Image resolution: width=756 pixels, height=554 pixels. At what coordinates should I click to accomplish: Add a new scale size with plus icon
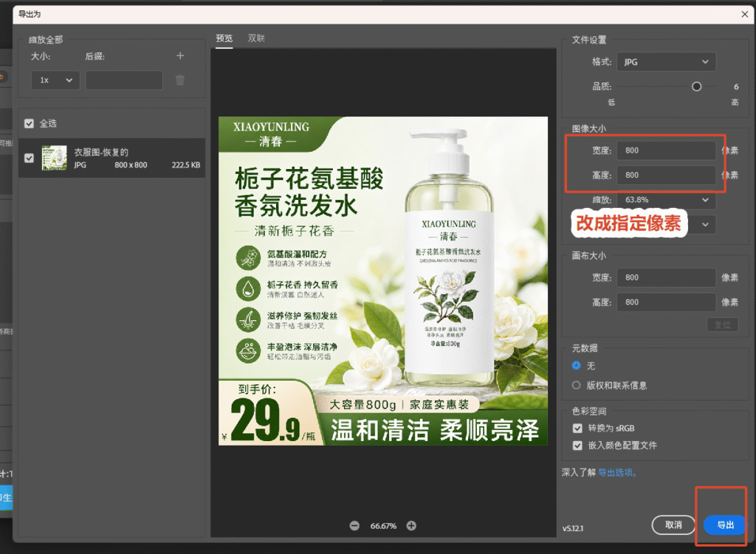point(180,56)
